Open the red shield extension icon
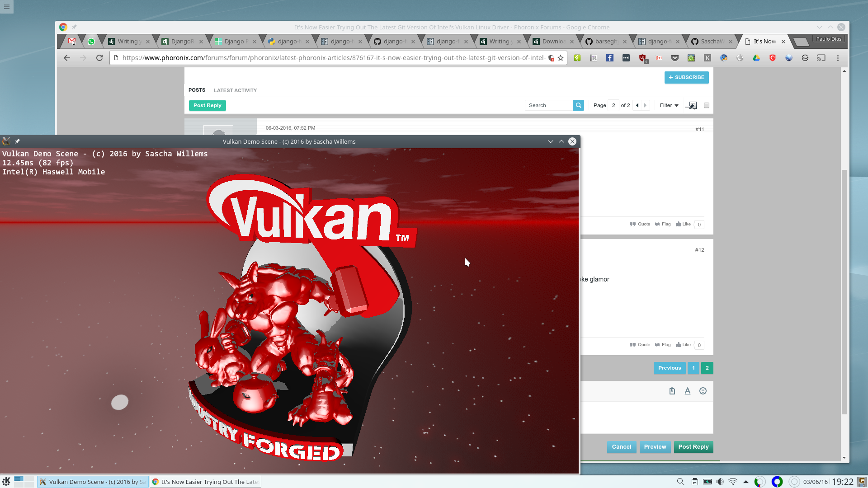868x488 pixels. [773, 58]
